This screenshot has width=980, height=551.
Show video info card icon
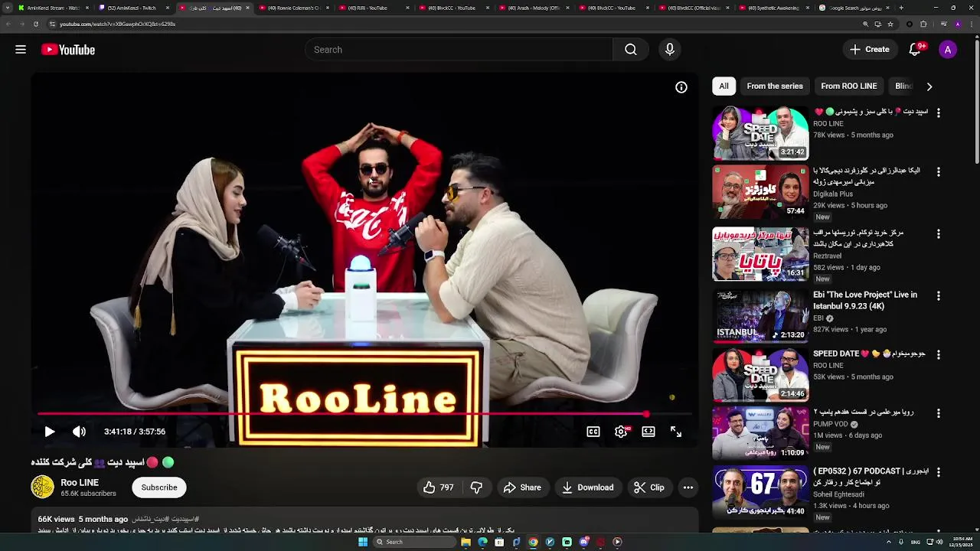coord(681,87)
